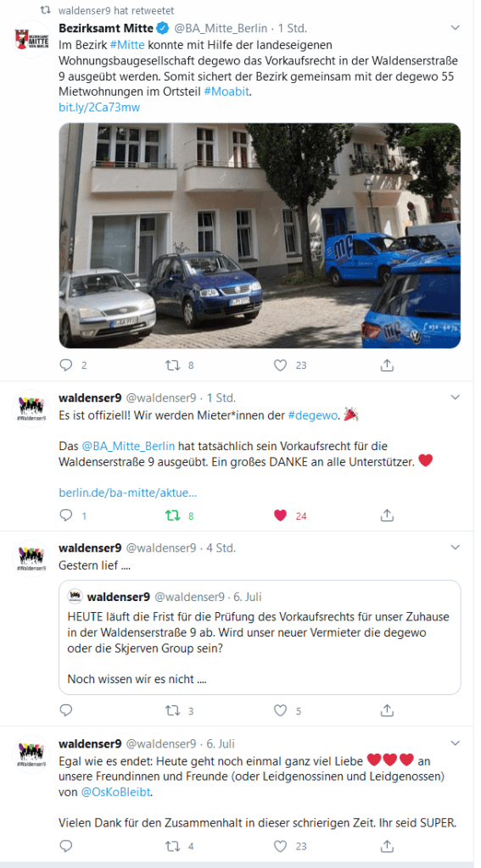Reply to the 'Egal wie es endet' tweet
Image resolution: width=481 pixels, height=868 pixels.
pyautogui.click(x=66, y=846)
